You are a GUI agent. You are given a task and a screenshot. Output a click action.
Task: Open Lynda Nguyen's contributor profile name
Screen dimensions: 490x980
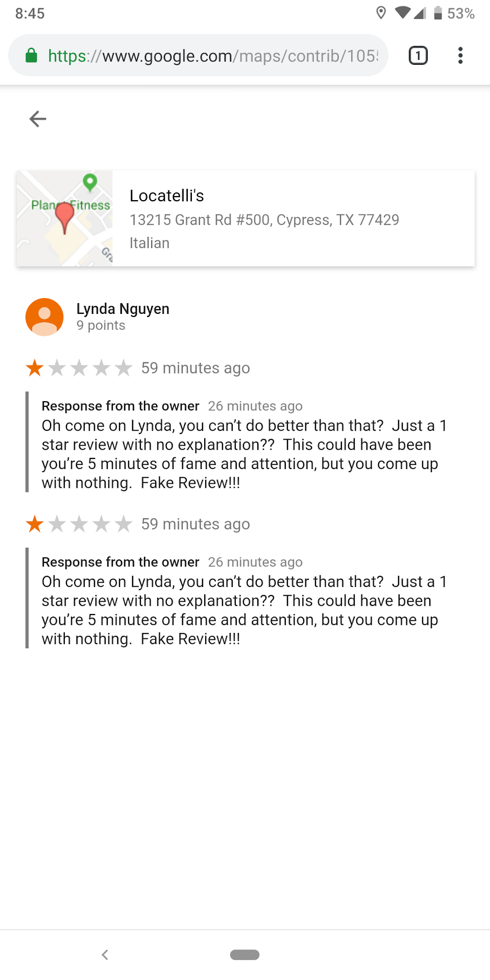click(x=123, y=309)
